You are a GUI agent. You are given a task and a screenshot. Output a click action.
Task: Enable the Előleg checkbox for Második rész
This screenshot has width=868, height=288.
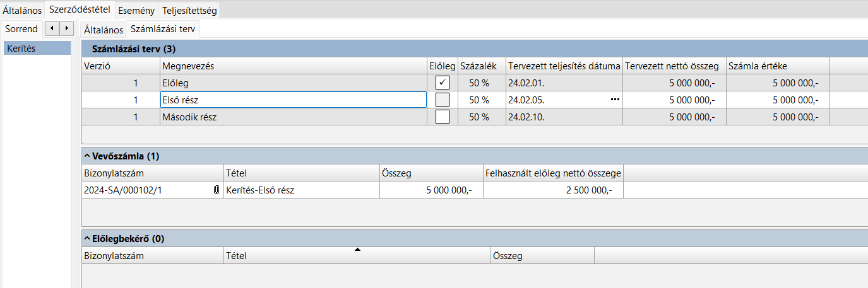tap(443, 117)
